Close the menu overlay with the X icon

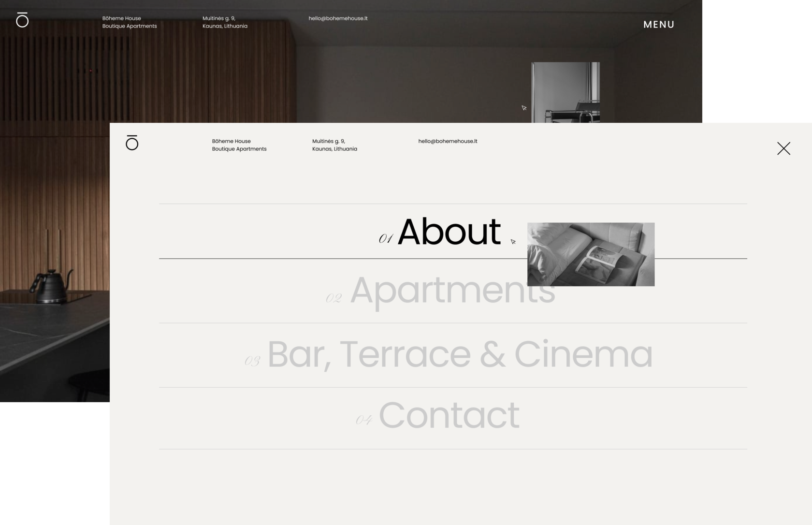pyautogui.click(x=783, y=148)
